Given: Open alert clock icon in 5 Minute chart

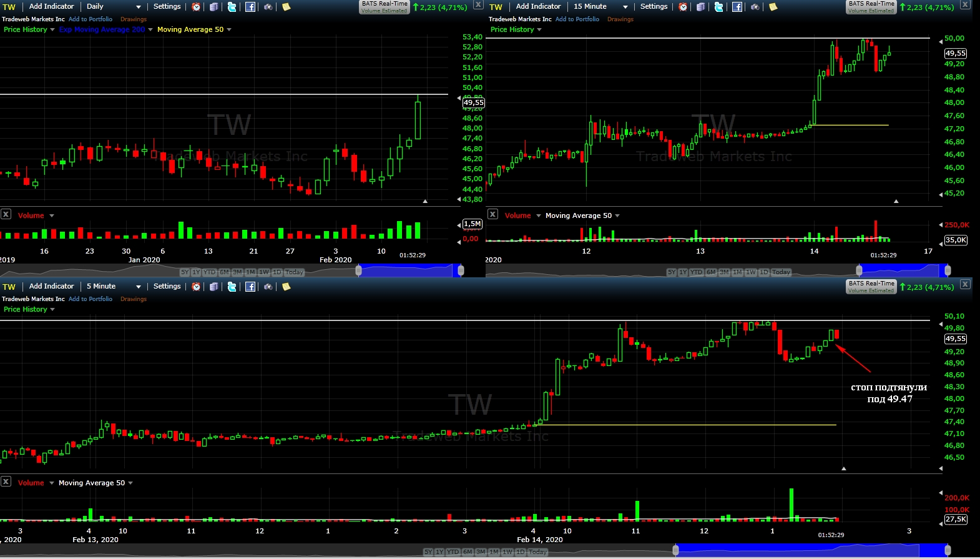Looking at the screenshot, I should [196, 287].
